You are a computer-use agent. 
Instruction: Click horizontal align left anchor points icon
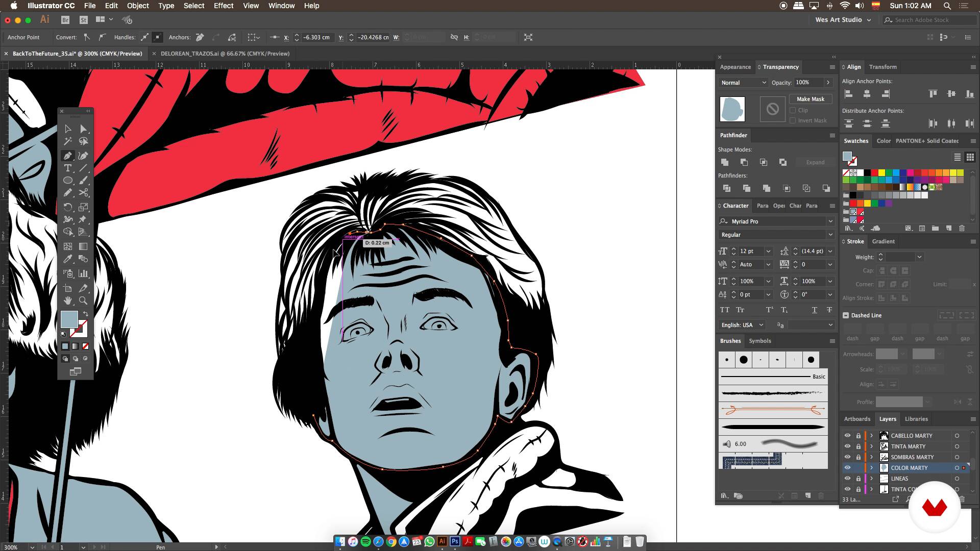click(x=849, y=94)
